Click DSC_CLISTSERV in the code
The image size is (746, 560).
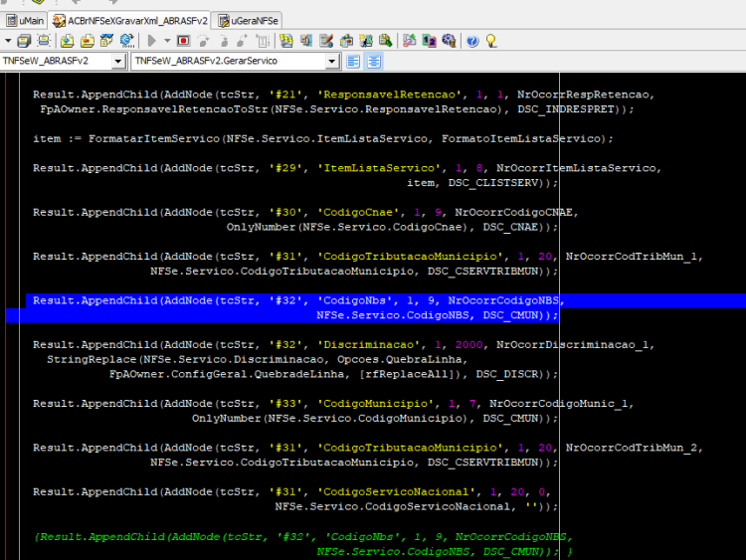click(x=493, y=183)
